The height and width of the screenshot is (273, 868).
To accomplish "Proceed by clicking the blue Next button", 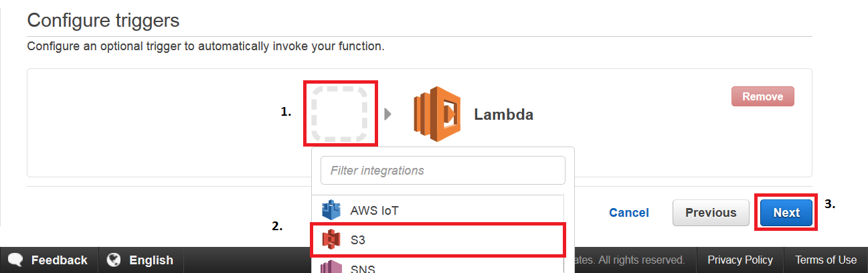I will point(786,213).
